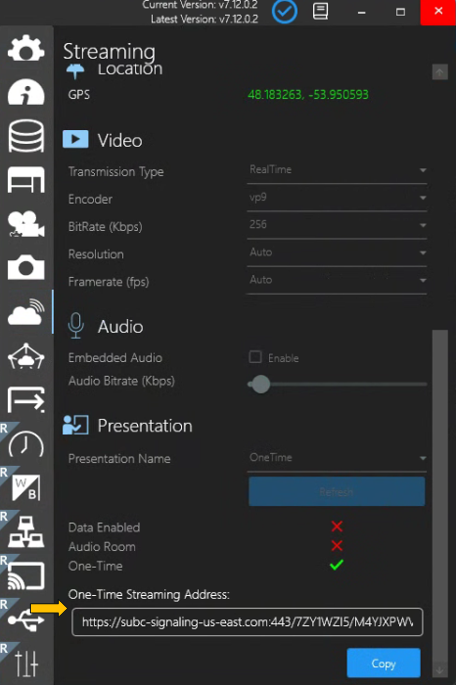This screenshot has width=457, height=685.
Task: Open the cast screen sidebar icon
Action: pyautogui.click(x=26, y=576)
